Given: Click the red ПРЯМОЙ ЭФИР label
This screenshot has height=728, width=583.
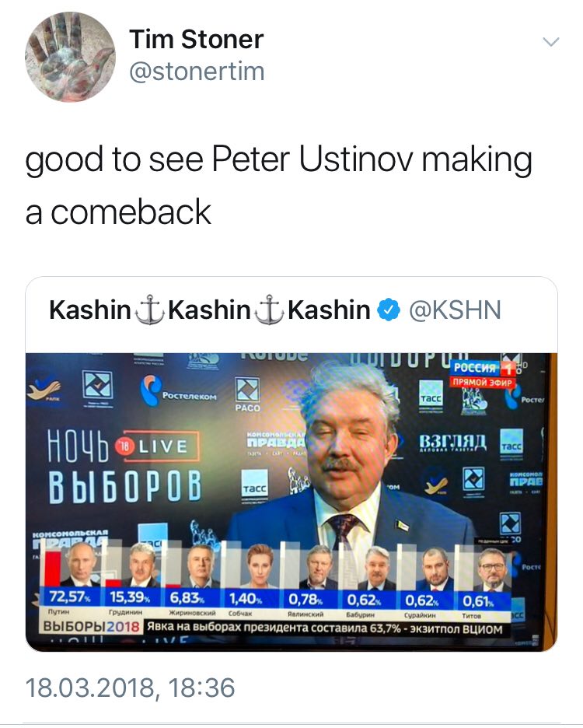Looking at the screenshot, I should coord(483,382).
